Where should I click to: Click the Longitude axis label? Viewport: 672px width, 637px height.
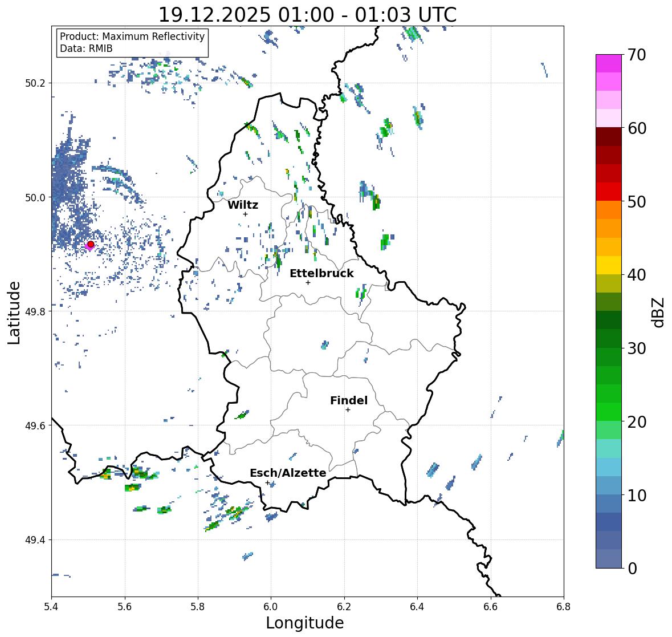coord(305,623)
